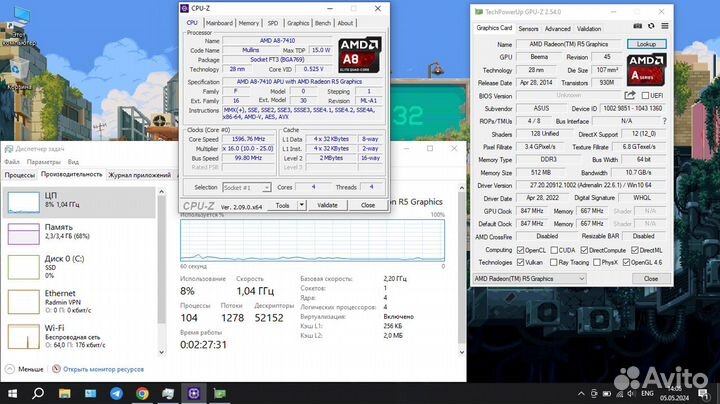This screenshot has height=404, width=720.
Task: Open taskbar search magnifier
Action: pyautogui.click(x=38, y=393)
